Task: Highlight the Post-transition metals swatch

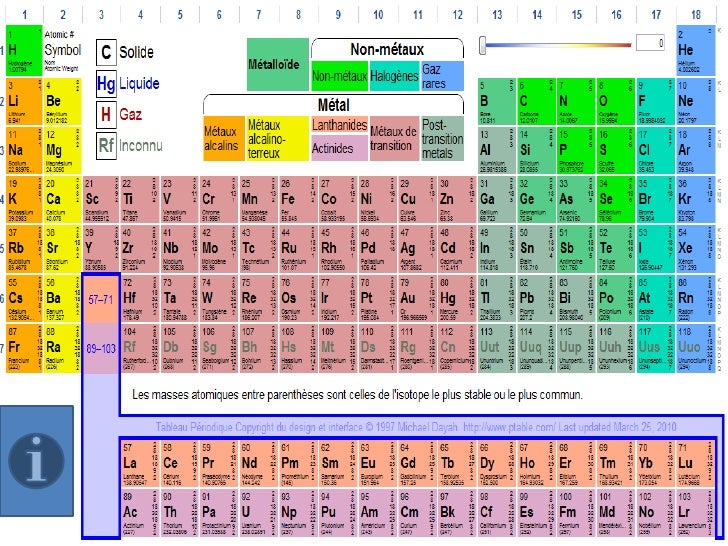Action: [x=442, y=138]
